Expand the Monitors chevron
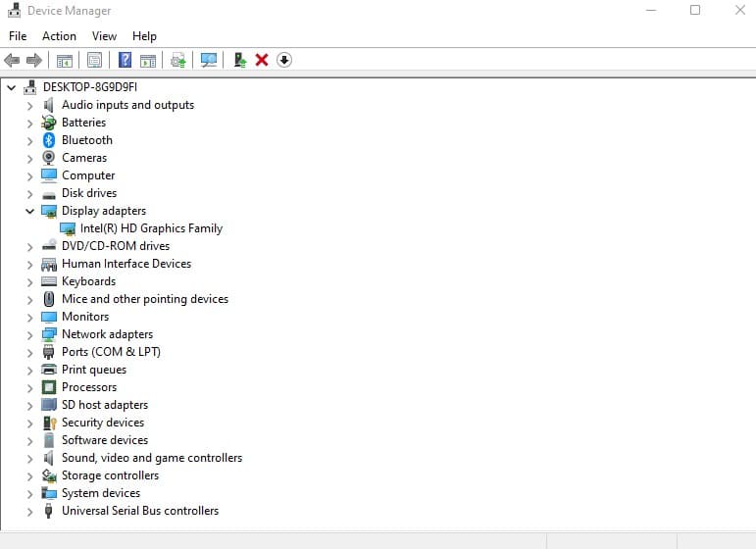This screenshot has width=756, height=549. click(29, 318)
